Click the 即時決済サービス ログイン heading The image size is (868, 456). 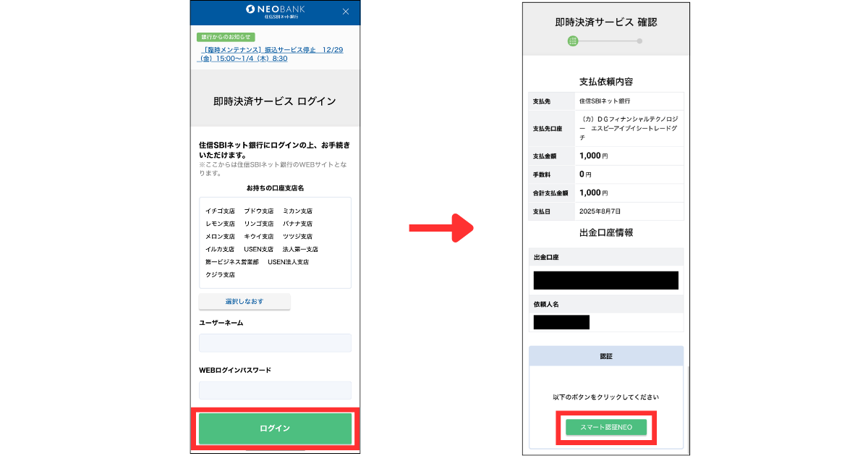[275, 101]
